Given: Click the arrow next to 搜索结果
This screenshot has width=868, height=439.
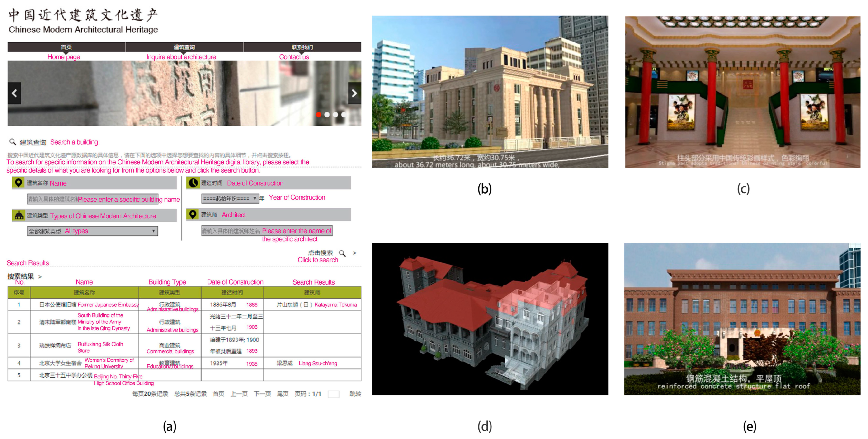Looking at the screenshot, I should (40, 276).
